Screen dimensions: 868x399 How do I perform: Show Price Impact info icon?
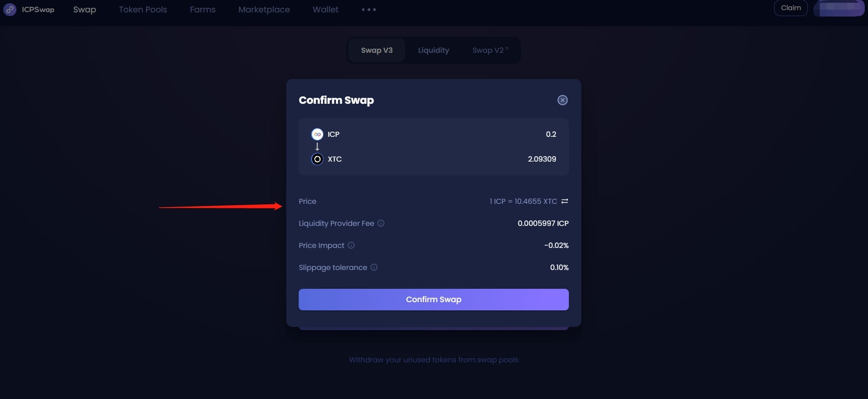pos(351,245)
